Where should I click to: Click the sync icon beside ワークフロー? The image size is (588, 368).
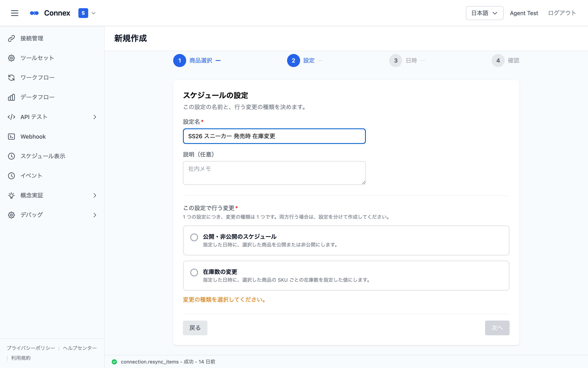coord(11,78)
